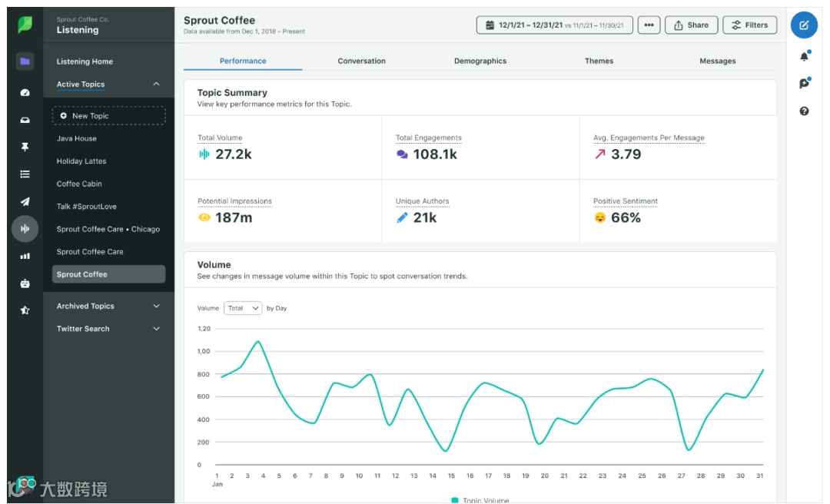The width and height of the screenshot is (830, 504).
Task: Click the Unique Authors label
Action: (423, 201)
